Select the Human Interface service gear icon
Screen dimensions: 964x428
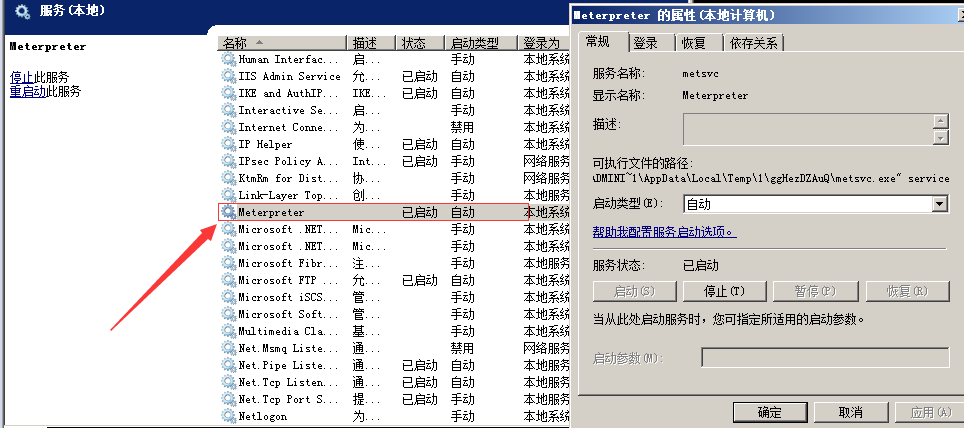pyautogui.click(x=229, y=59)
